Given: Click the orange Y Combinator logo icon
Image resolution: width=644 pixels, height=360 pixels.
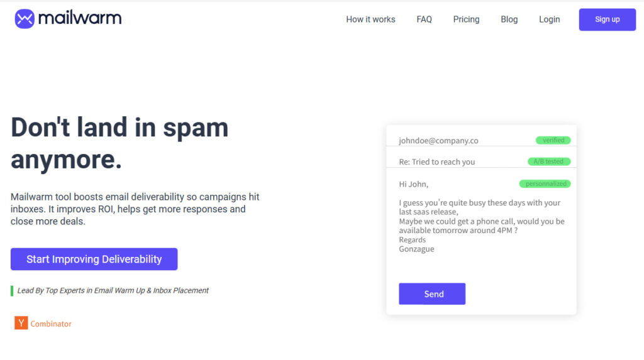Looking at the screenshot, I should click(x=21, y=324).
